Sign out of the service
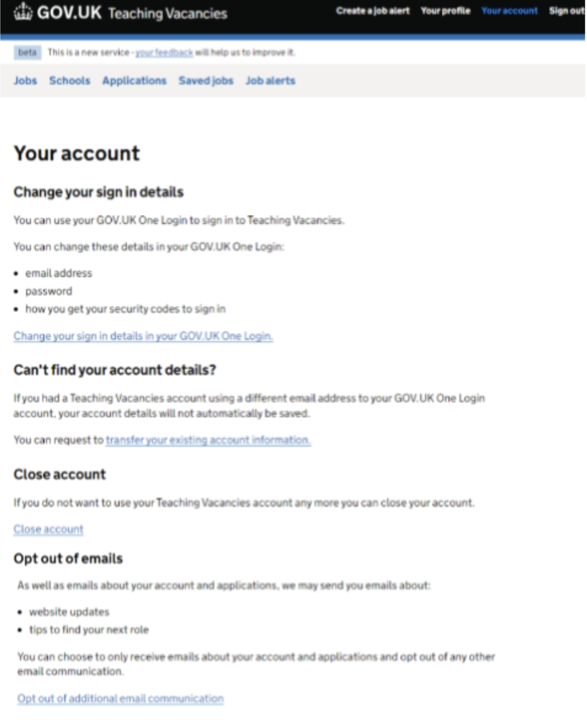 [567, 11]
